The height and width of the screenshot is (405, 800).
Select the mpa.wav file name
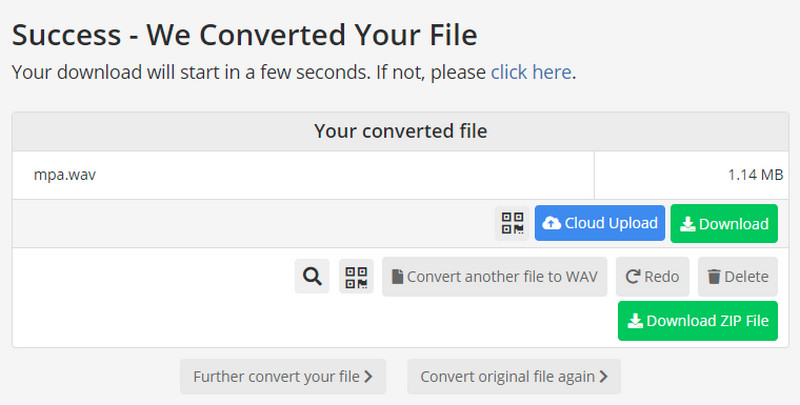click(65, 175)
